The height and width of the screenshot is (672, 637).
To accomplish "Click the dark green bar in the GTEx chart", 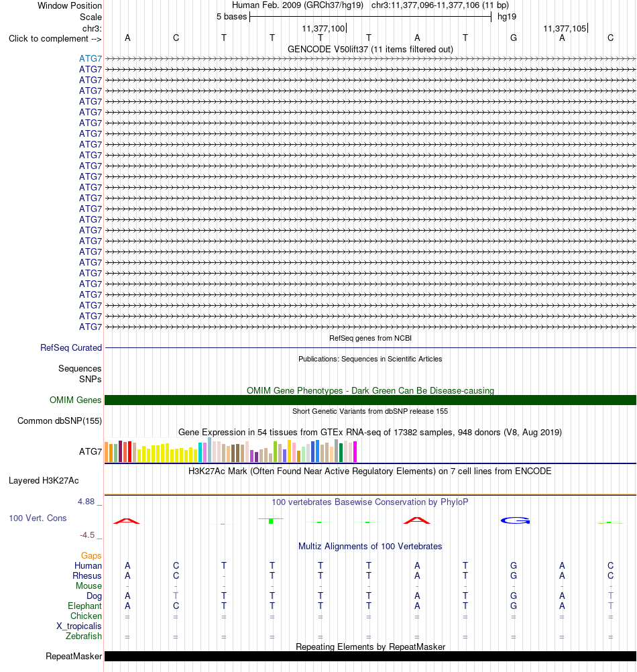I will coord(341,453).
